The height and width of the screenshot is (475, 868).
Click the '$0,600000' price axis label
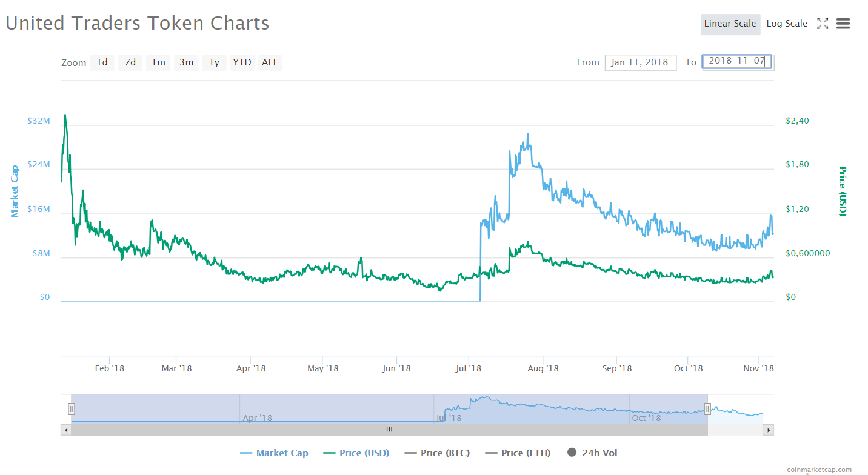(808, 253)
